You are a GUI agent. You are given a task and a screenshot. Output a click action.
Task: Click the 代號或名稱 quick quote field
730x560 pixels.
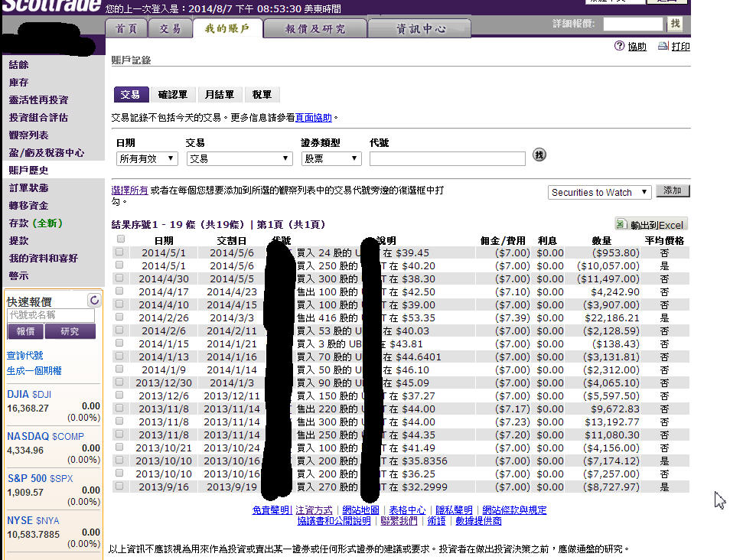tap(51, 315)
